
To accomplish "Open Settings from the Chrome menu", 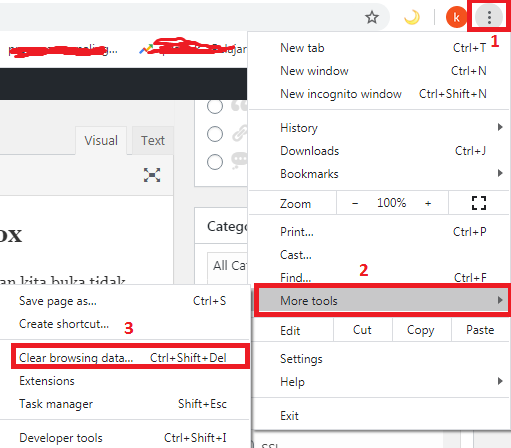I will (x=380, y=359).
